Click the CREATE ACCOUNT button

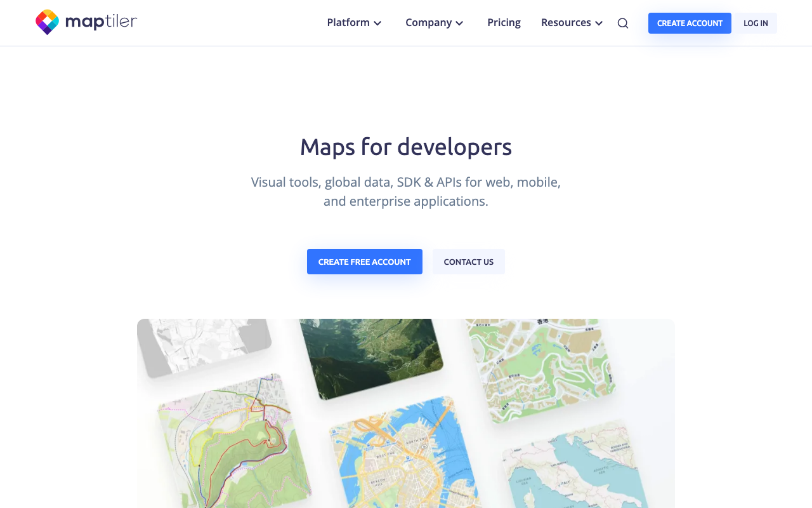pos(690,23)
